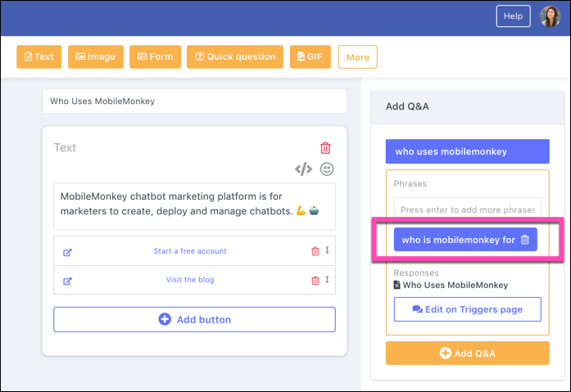Click Edit on Triggers page
The height and width of the screenshot is (392, 571).
click(468, 309)
